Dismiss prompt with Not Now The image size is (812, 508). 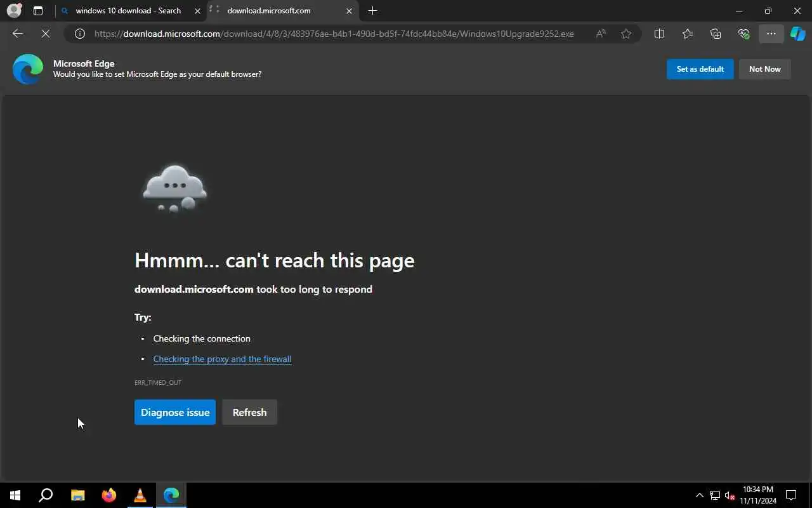pyautogui.click(x=764, y=69)
